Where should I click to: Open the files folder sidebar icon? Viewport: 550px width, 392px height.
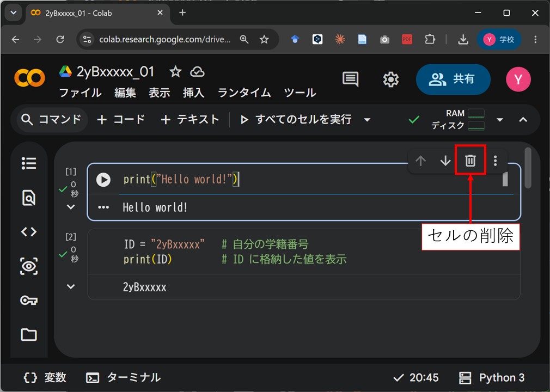point(29,334)
